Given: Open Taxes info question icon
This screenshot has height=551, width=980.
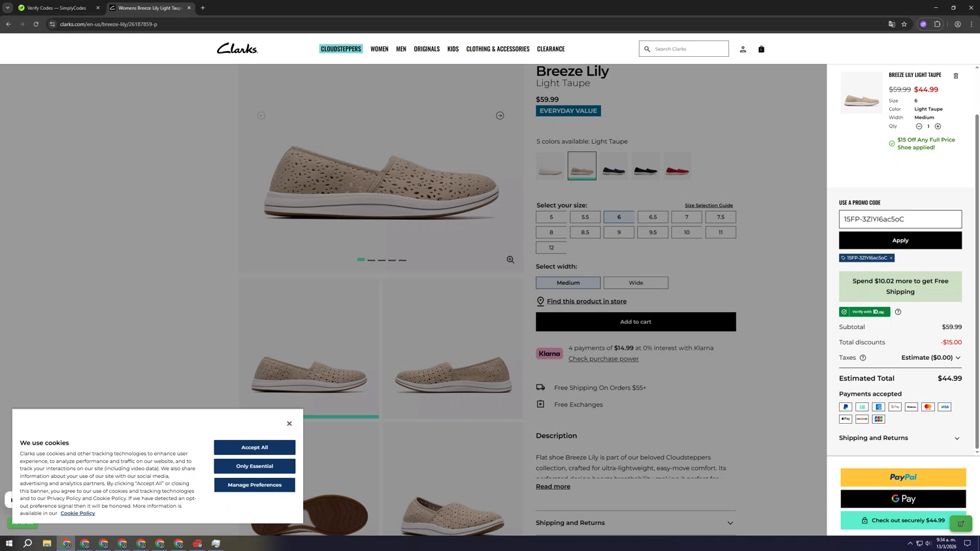Looking at the screenshot, I should click(x=862, y=358).
